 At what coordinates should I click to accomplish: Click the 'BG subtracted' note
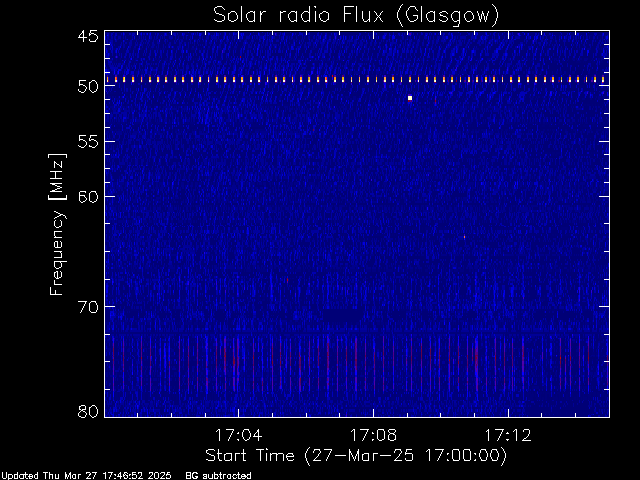click(x=218, y=476)
